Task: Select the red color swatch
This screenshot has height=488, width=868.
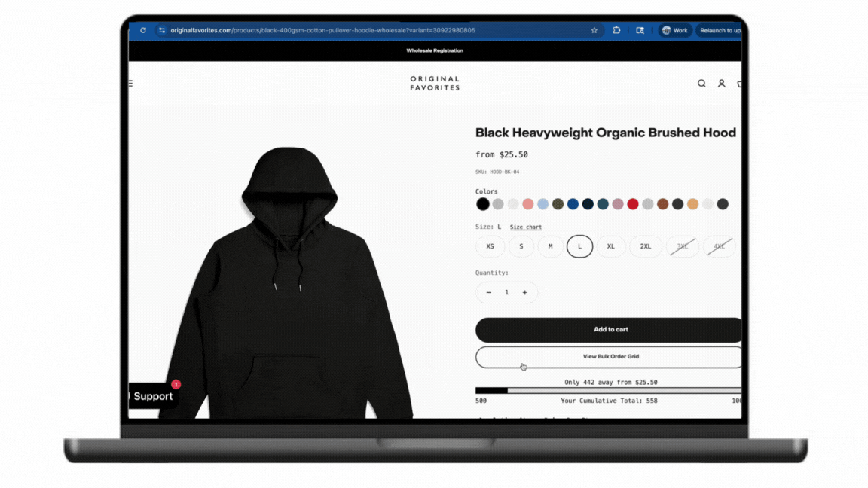Action: coord(633,204)
